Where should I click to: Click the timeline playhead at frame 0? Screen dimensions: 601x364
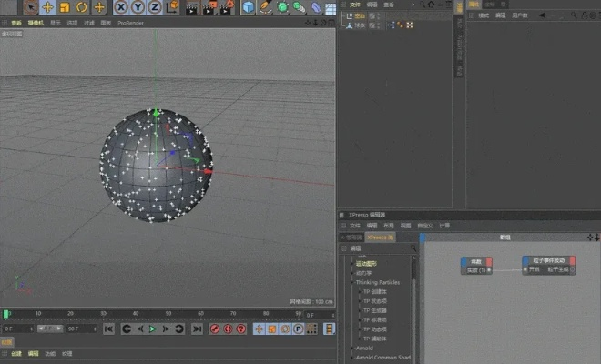(6, 314)
